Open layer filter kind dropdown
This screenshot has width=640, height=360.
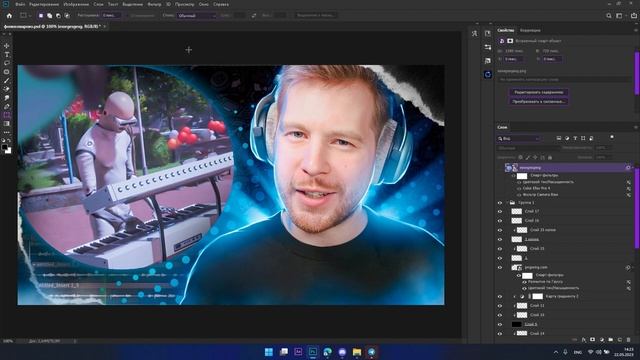pyautogui.click(x=519, y=139)
